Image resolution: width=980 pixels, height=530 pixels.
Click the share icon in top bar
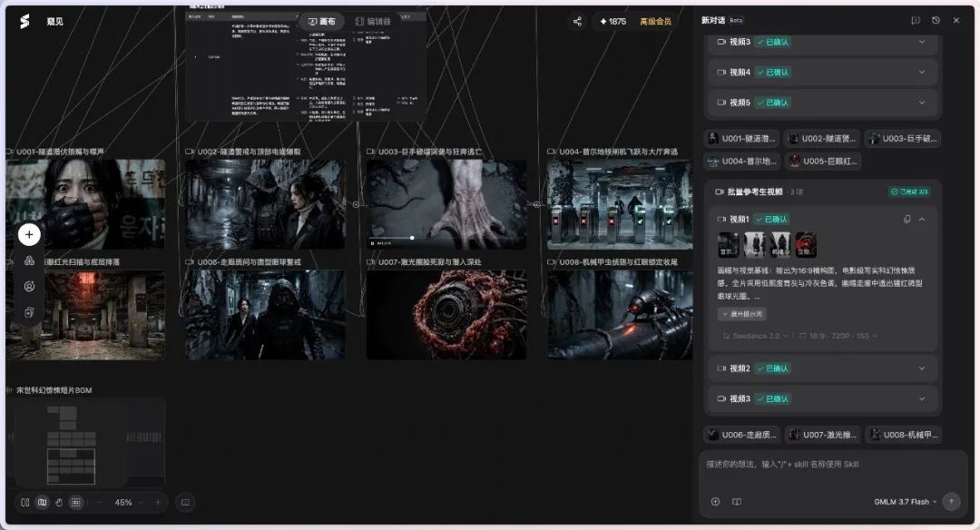[x=577, y=21]
